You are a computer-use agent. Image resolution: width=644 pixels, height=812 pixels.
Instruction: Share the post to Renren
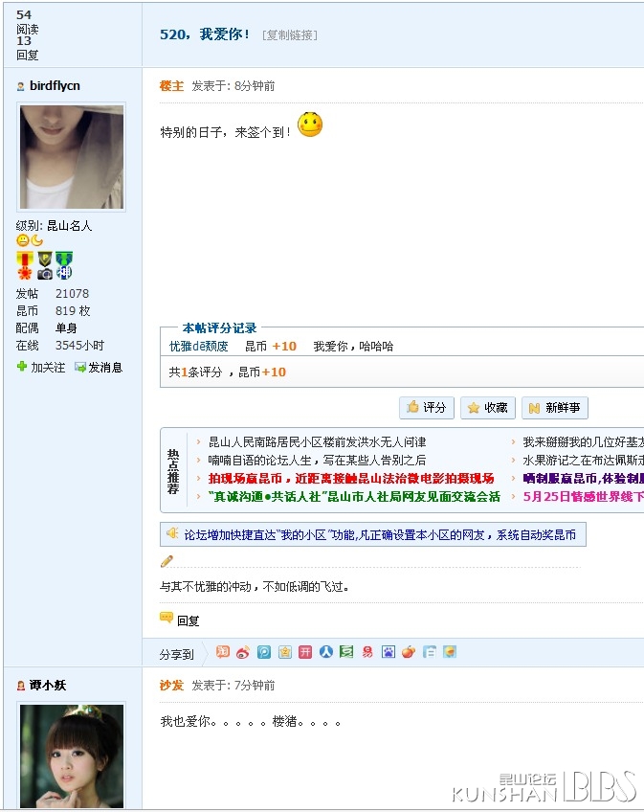(x=326, y=652)
